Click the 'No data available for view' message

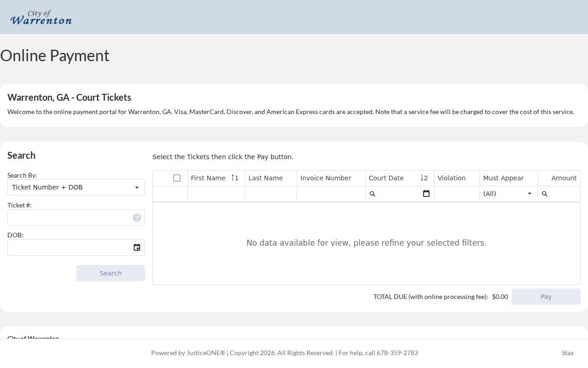(367, 243)
